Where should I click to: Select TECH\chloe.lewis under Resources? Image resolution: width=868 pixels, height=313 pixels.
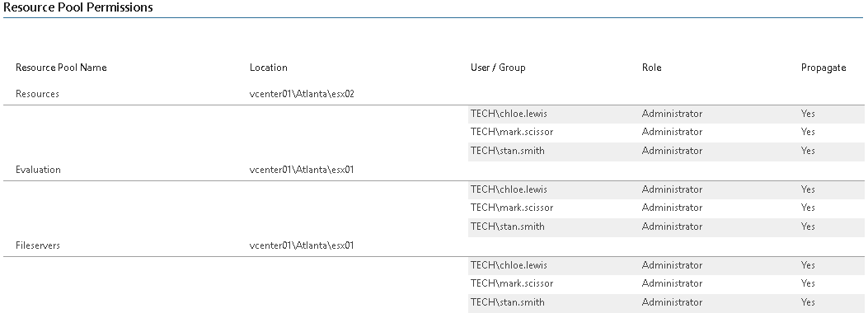coord(509,114)
